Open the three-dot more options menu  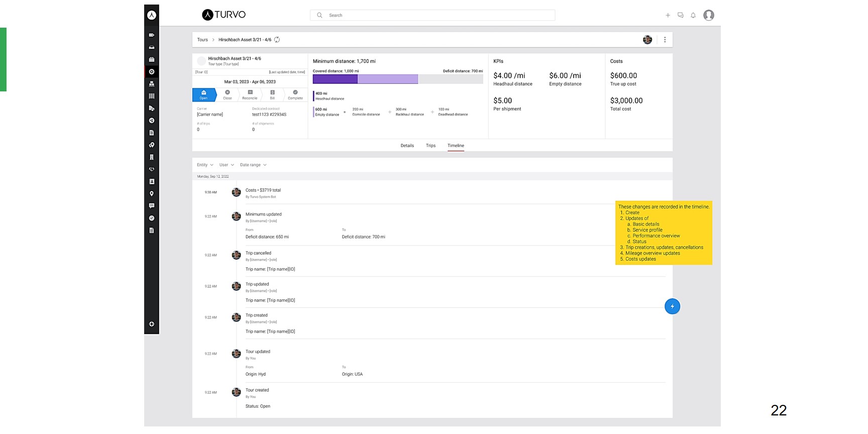tap(665, 40)
